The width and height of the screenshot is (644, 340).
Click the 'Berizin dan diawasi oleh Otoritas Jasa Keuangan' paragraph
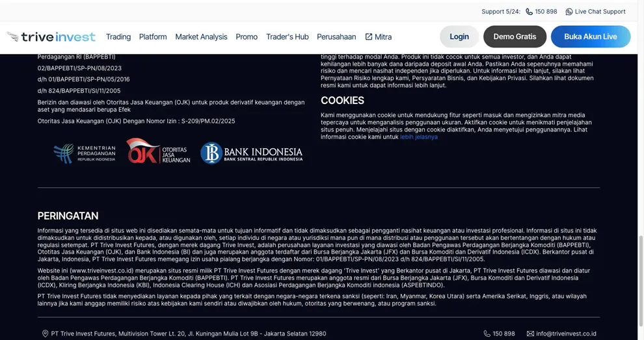(x=171, y=106)
